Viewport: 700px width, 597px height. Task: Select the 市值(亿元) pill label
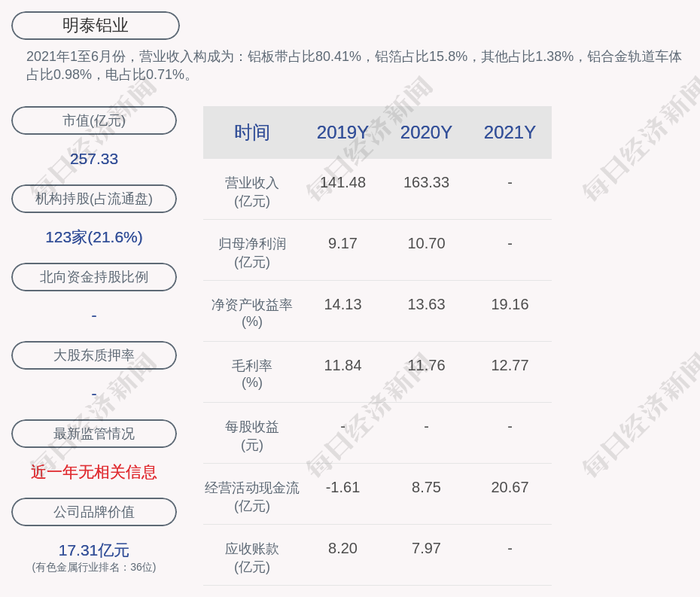coord(94,120)
